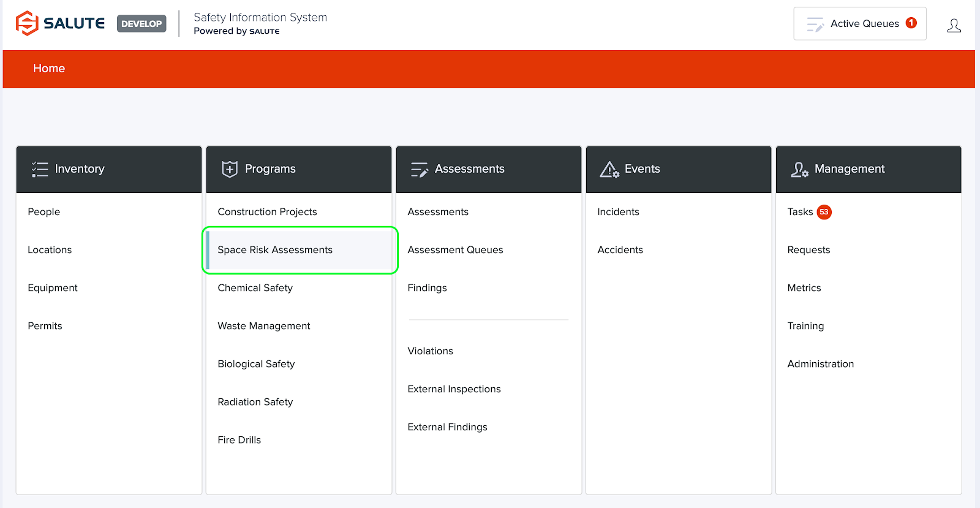Open the Administration section
Viewport: 980px width, 508px height.
coord(820,364)
